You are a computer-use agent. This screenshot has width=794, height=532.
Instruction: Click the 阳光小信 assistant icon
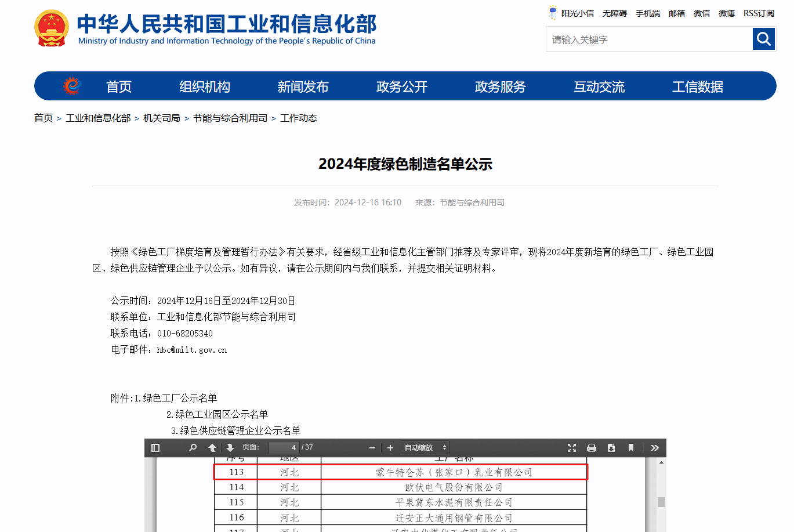coord(552,12)
